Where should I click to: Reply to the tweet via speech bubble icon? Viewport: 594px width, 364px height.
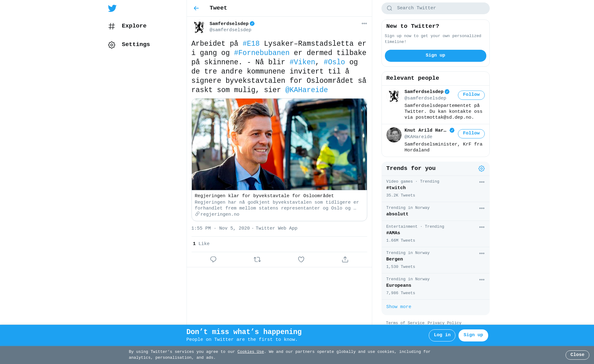213,260
